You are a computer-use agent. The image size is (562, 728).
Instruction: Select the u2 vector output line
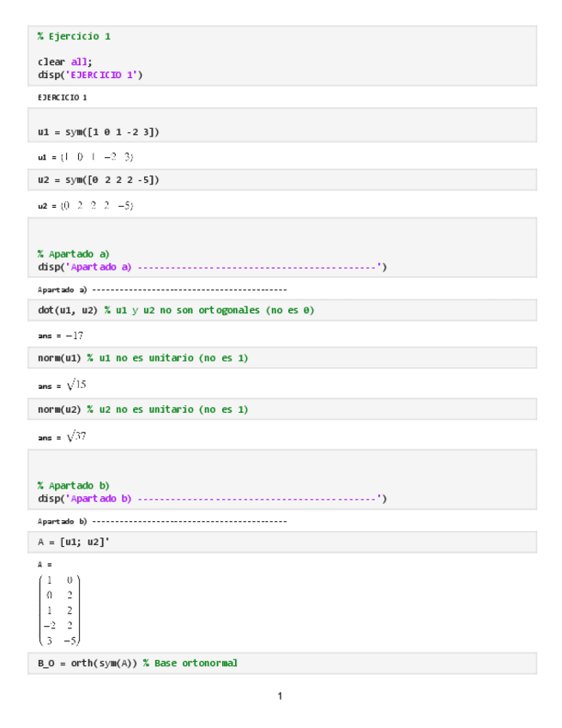pyautogui.click(x=86, y=205)
